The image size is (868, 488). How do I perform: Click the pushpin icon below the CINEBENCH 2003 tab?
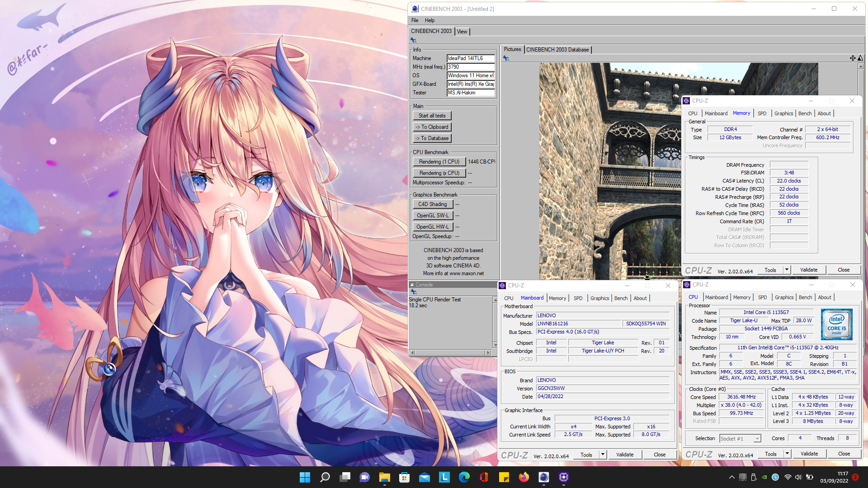(413, 40)
